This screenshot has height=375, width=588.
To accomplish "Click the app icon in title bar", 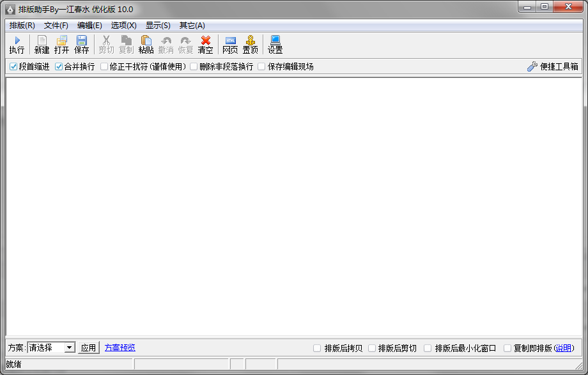I will [10, 10].
